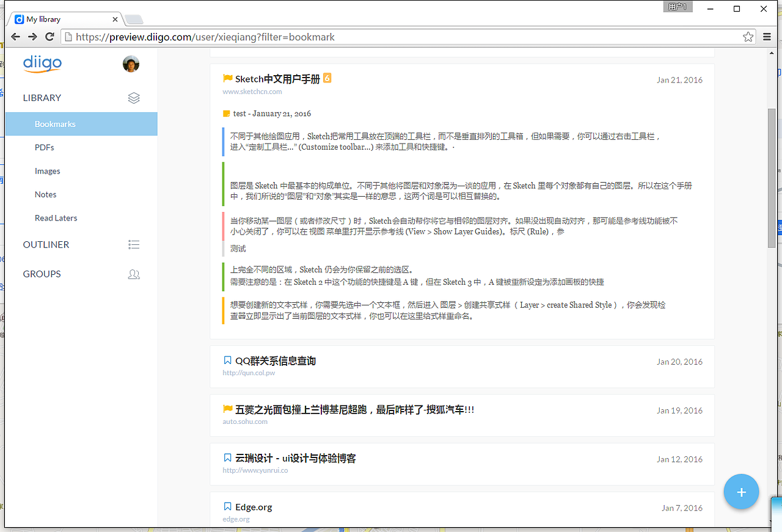This screenshot has width=782, height=532.
Task: Click the Outliner list icon
Action: (134, 245)
